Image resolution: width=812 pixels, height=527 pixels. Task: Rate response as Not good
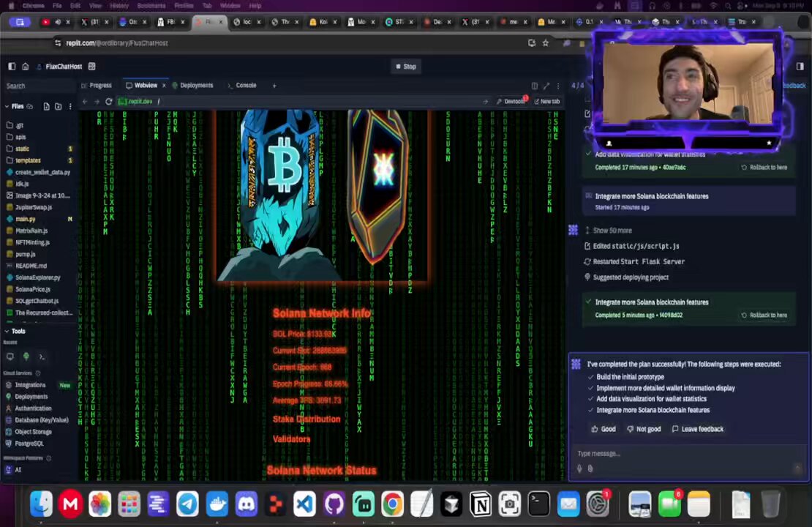coord(644,429)
